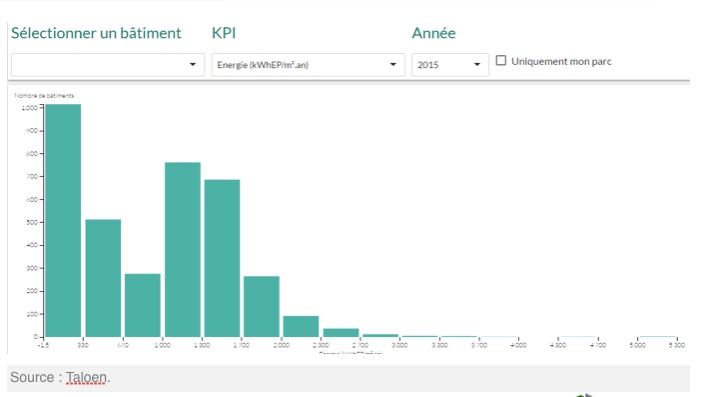
Task: Click the year dropdown arrow icon
Action: [477, 65]
